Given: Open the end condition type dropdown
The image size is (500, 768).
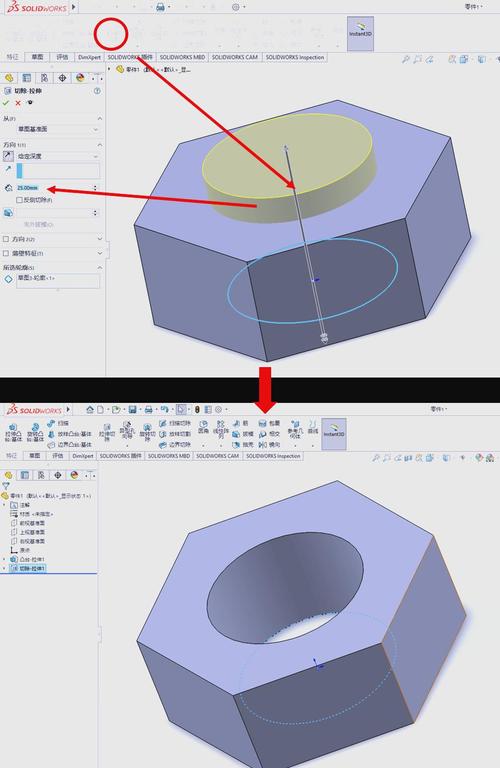Looking at the screenshot, I should pos(58,156).
